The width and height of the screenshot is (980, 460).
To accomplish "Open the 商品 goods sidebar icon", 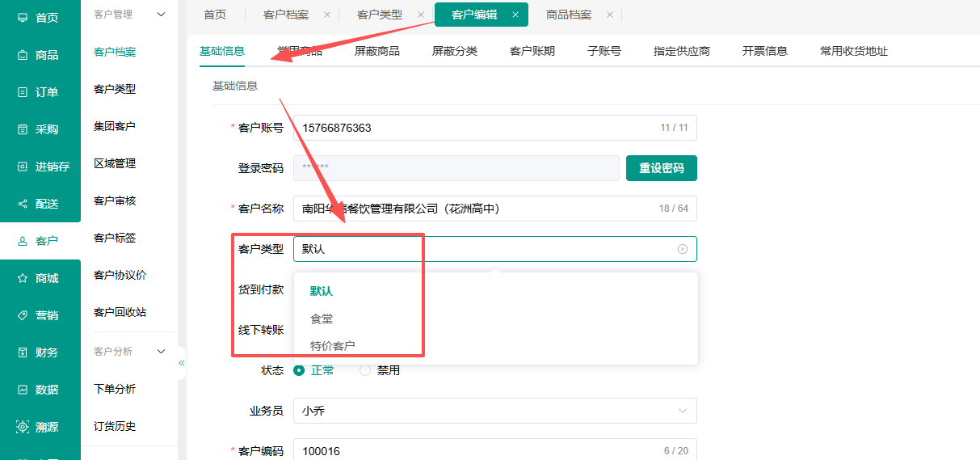I will (x=23, y=55).
